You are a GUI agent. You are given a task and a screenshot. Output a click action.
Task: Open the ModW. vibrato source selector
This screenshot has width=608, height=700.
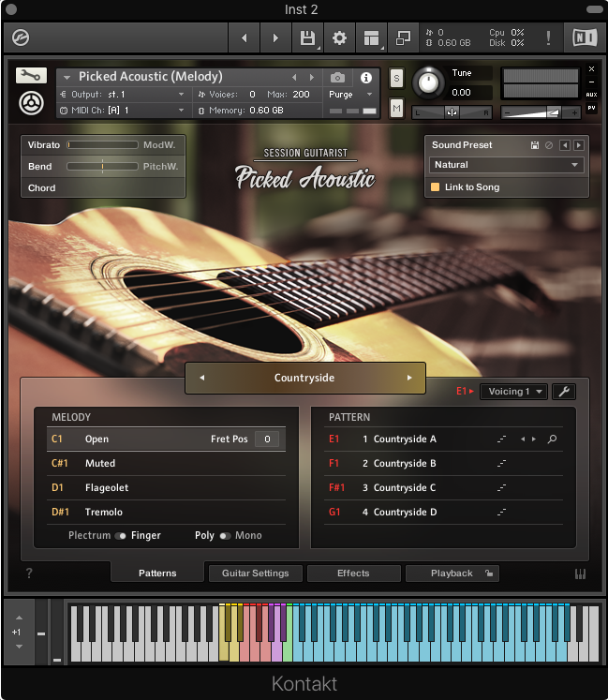coord(159,145)
